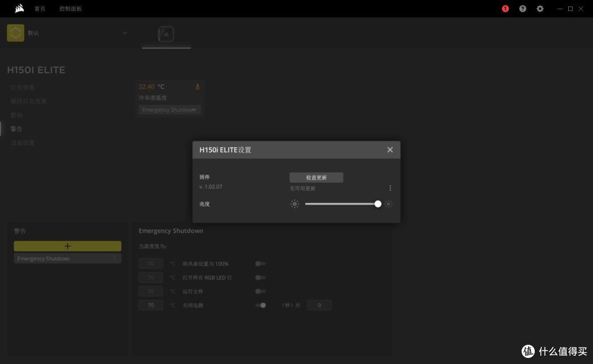This screenshot has width=593, height=364.
Task: Select 警告 alerts in the sidebar
Action: tap(16, 129)
